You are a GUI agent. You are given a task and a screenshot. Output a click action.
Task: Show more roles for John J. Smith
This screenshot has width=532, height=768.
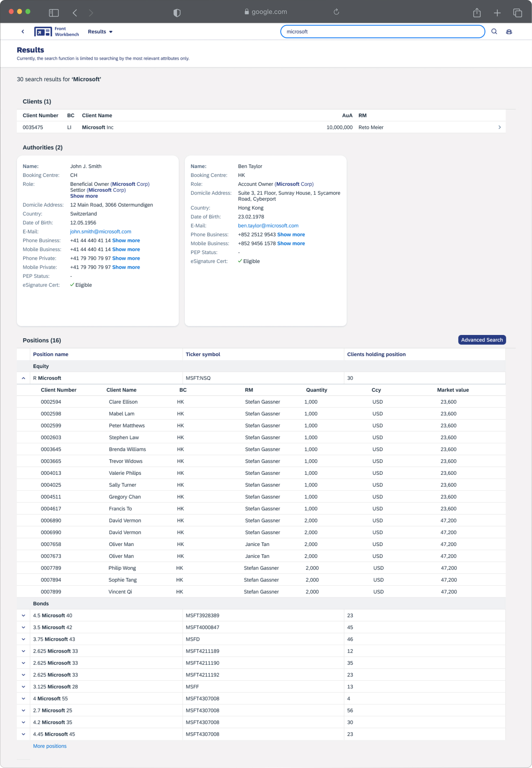(x=84, y=196)
